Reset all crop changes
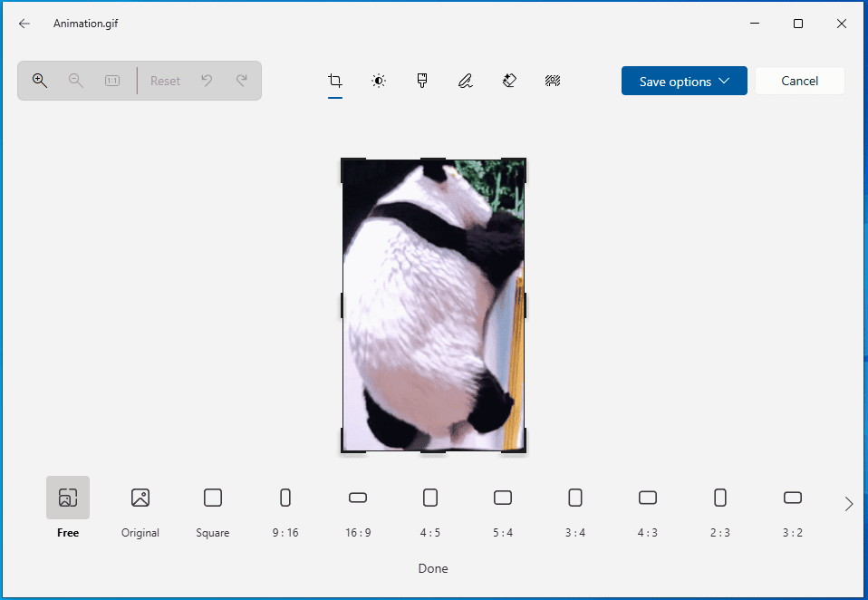This screenshot has height=600, width=868. click(x=165, y=80)
